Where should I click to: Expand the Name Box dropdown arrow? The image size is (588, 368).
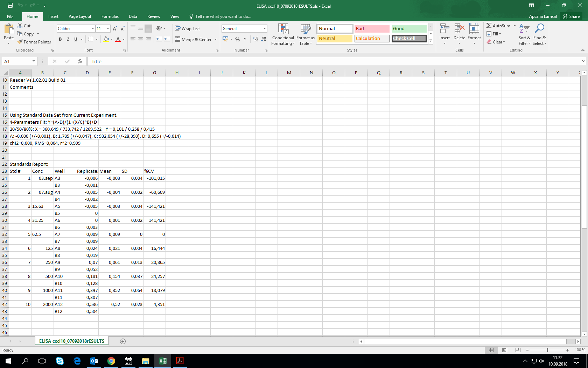[34, 61]
